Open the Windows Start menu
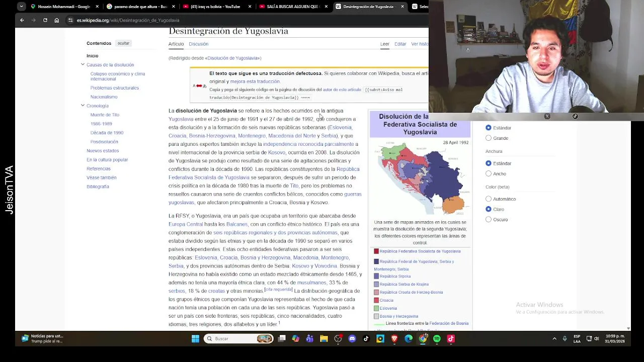This screenshot has width=644, height=362. pos(195,339)
